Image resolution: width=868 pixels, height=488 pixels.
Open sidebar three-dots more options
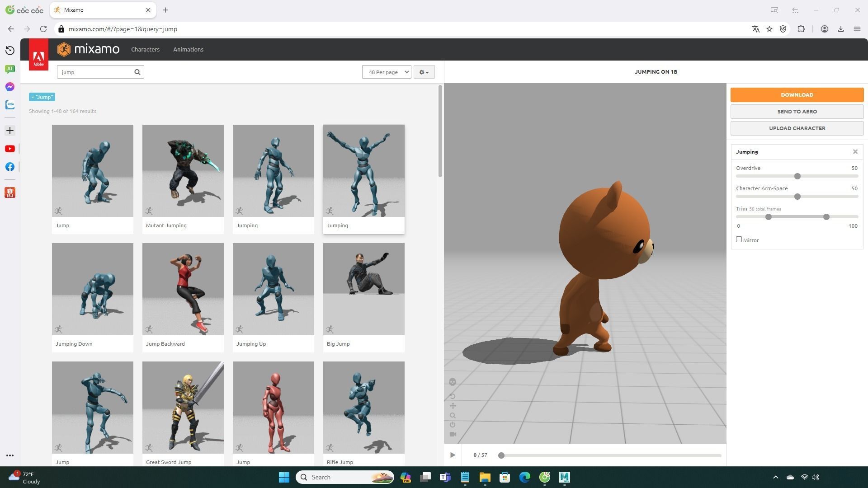click(10, 455)
